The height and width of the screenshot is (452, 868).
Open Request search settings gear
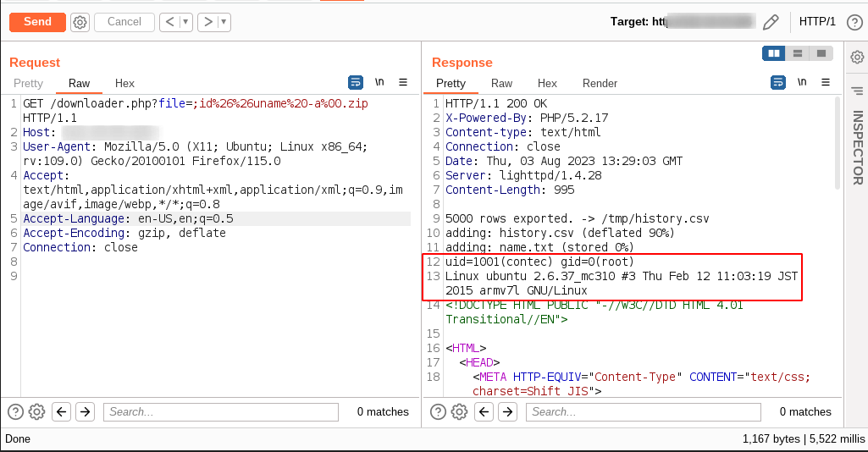point(36,411)
